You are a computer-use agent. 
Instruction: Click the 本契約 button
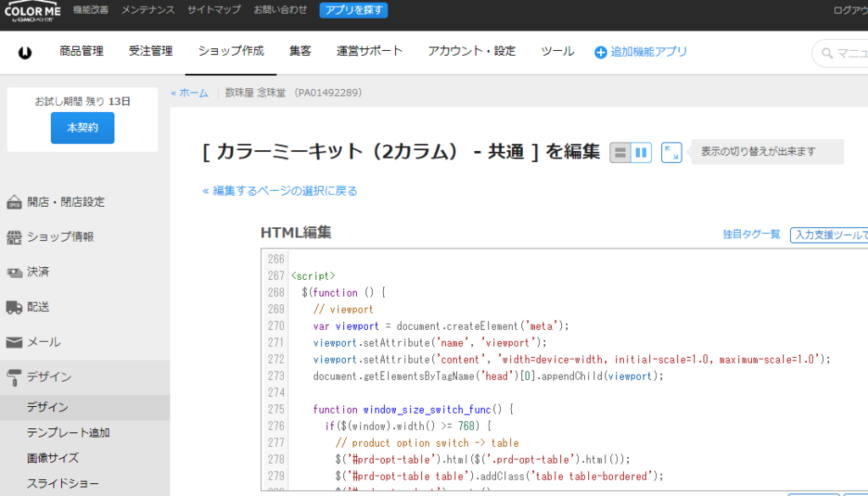point(82,128)
